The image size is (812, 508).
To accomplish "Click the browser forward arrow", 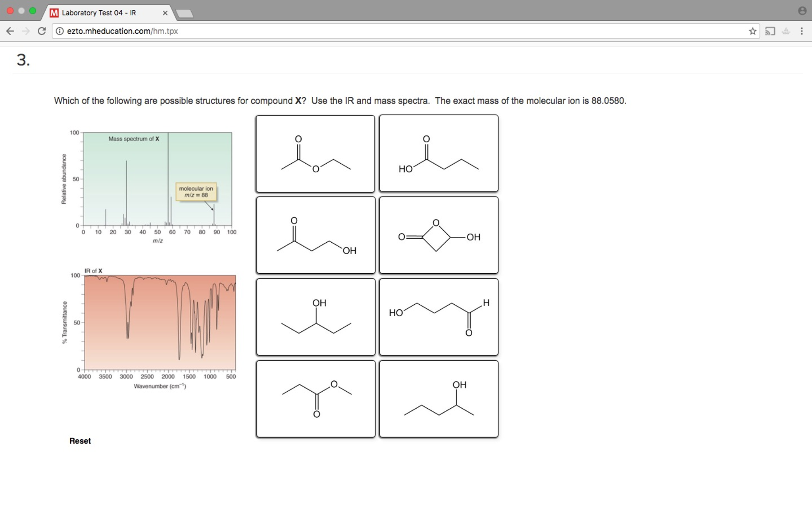I will (x=26, y=31).
